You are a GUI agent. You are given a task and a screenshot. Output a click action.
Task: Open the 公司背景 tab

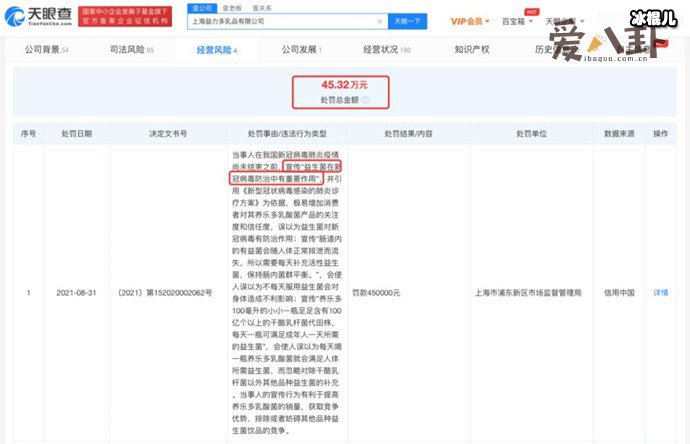point(46,49)
